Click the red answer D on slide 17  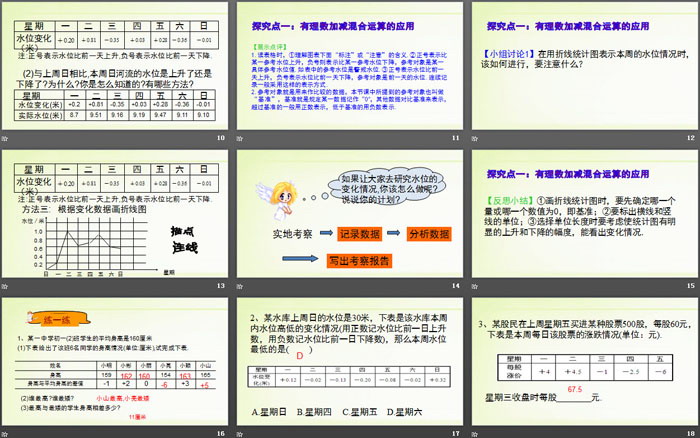tap(300, 356)
